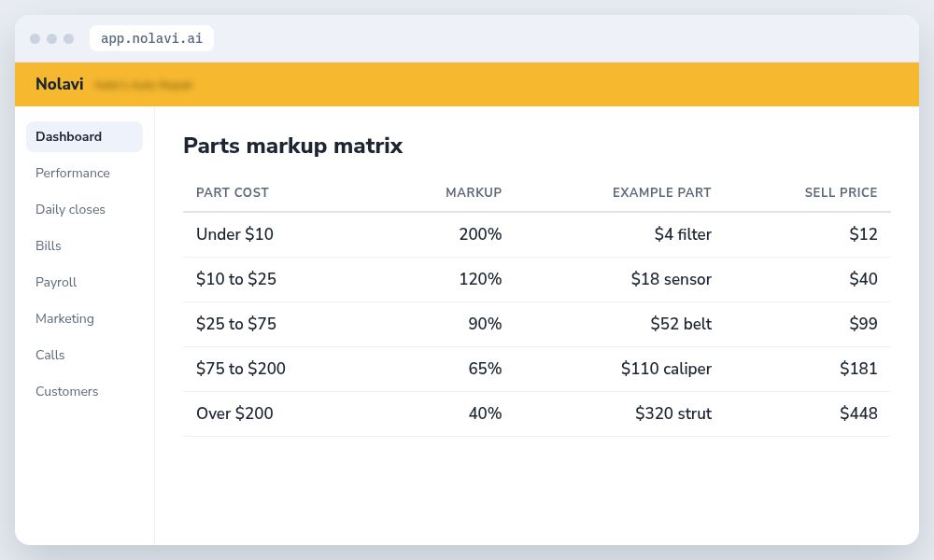Screen dimensions: 934x560
Task: Open the Dashboard sidebar item
Action: point(84,137)
